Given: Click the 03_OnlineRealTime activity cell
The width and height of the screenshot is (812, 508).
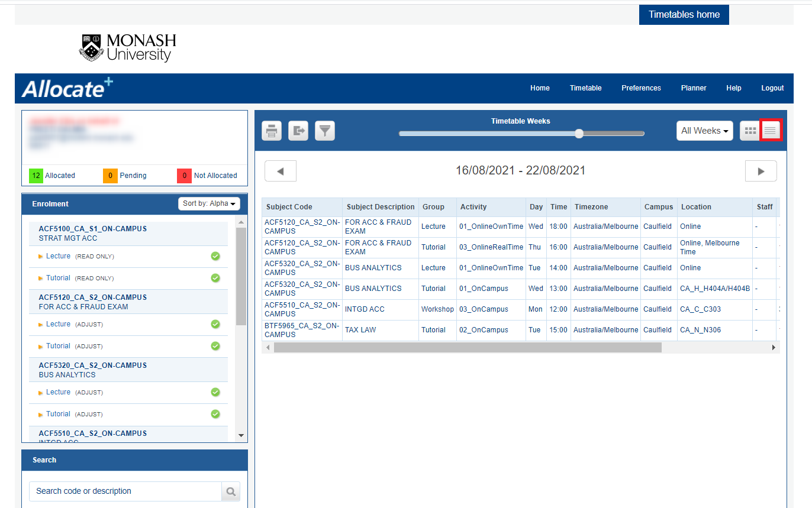Looking at the screenshot, I should (491, 247).
